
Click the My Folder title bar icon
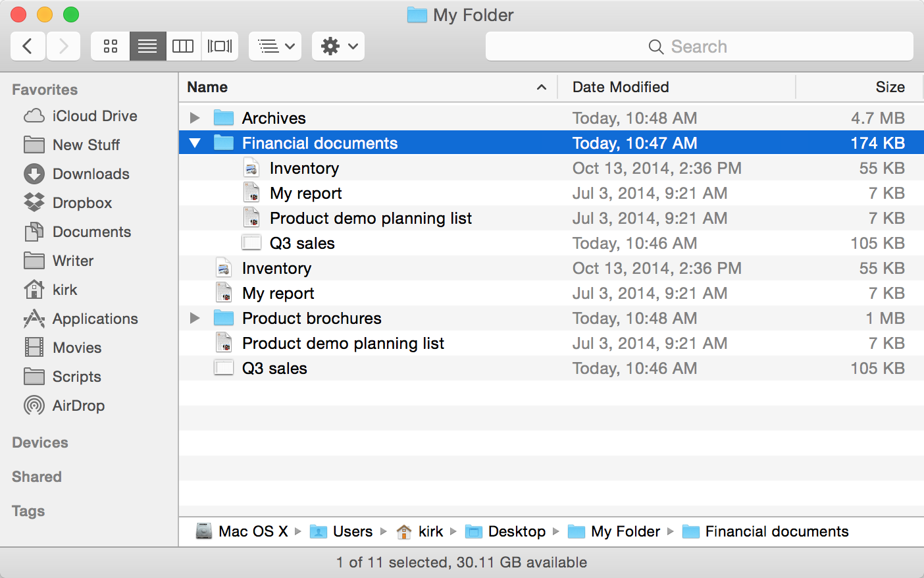tap(417, 14)
